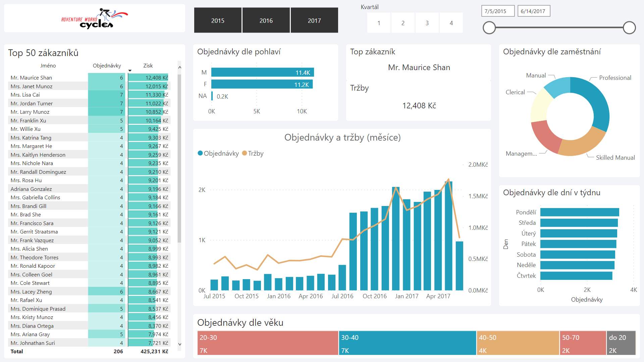644x362 pixels.
Task: Select row Mrs. Kaitlyn Henderson
Action: coord(89,155)
